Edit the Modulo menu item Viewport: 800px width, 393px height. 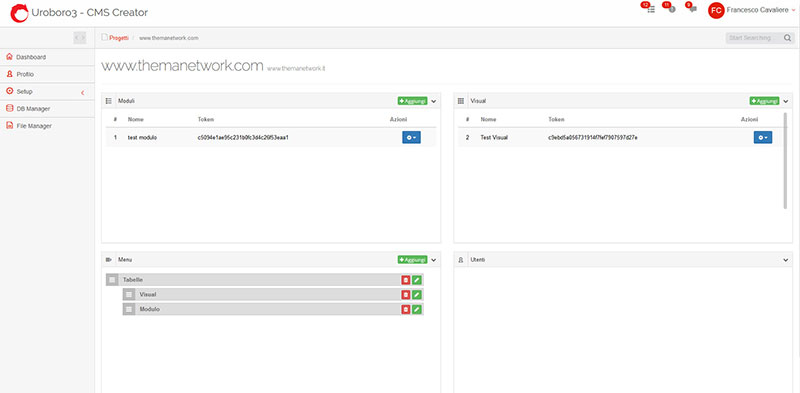(x=417, y=309)
